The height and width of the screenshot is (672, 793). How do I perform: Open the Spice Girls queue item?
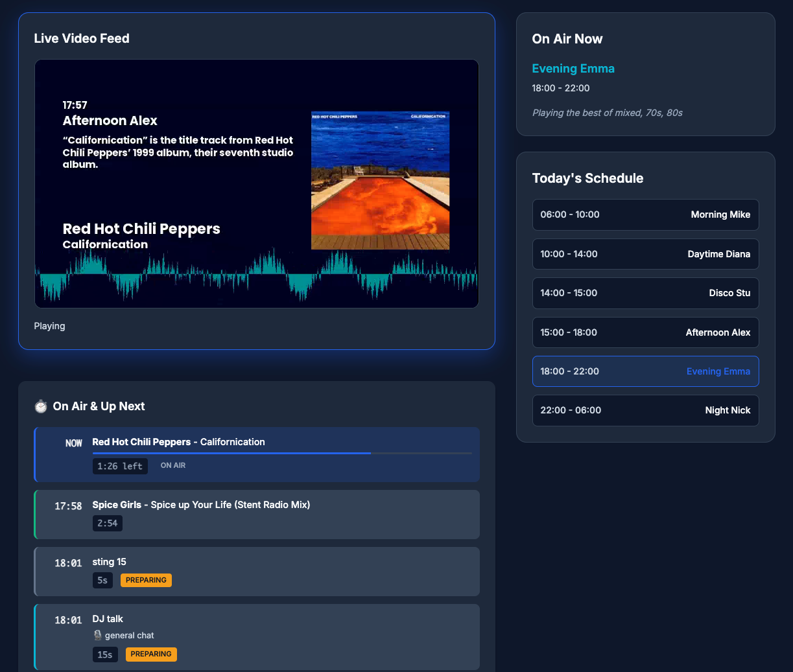pyautogui.click(x=257, y=515)
